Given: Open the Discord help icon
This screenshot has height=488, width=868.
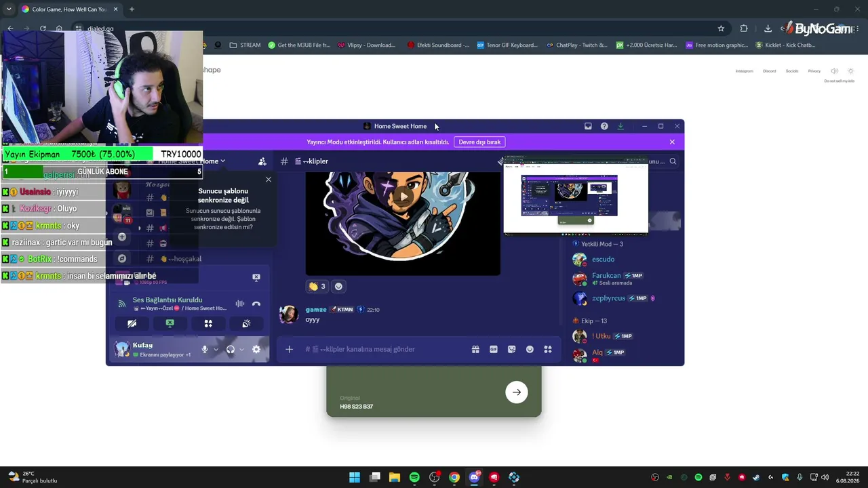Looking at the screenshot, I should pyautogui.click(x=604, y=126).
